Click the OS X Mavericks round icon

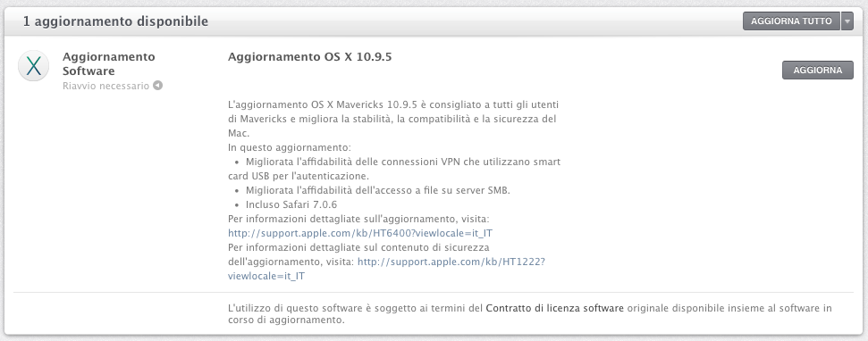click(34, 65)
